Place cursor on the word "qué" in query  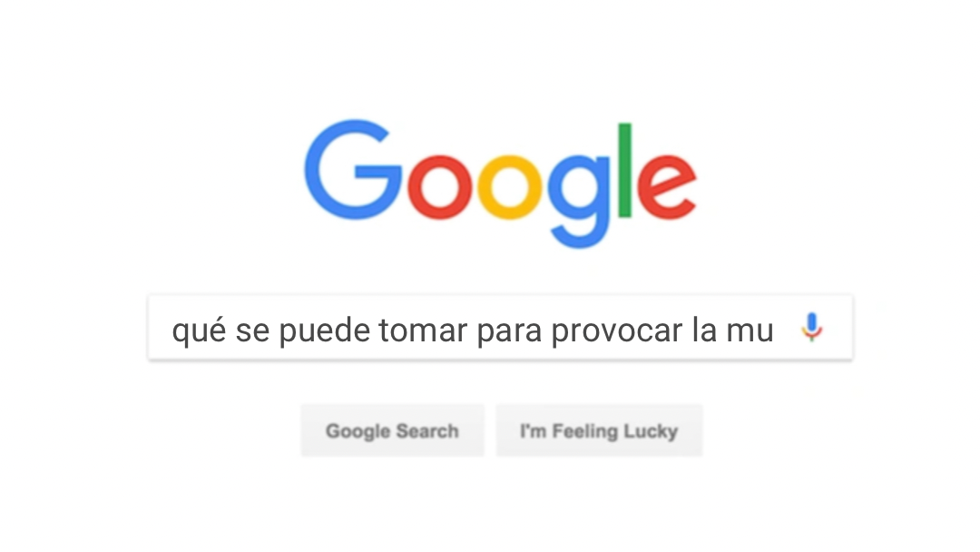click(199, 330)
